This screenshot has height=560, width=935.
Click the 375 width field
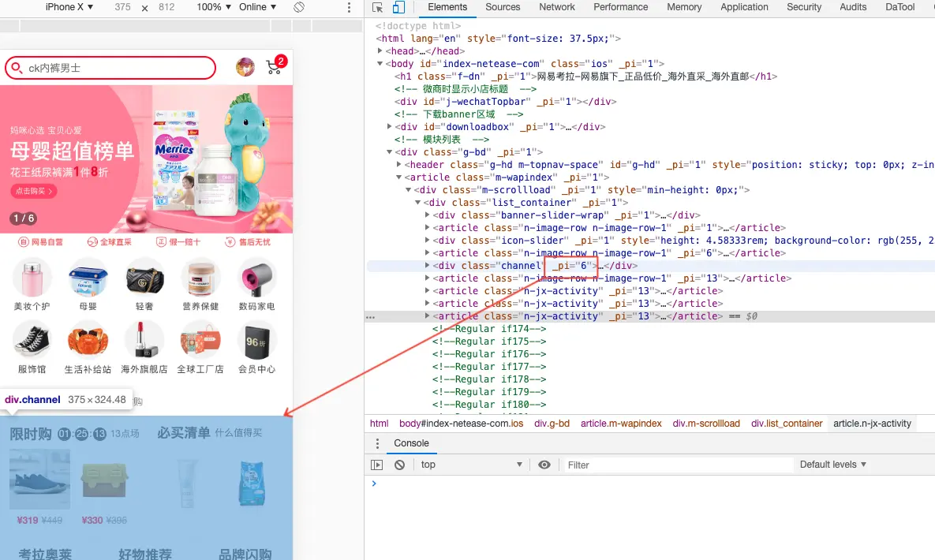[123, 7]
